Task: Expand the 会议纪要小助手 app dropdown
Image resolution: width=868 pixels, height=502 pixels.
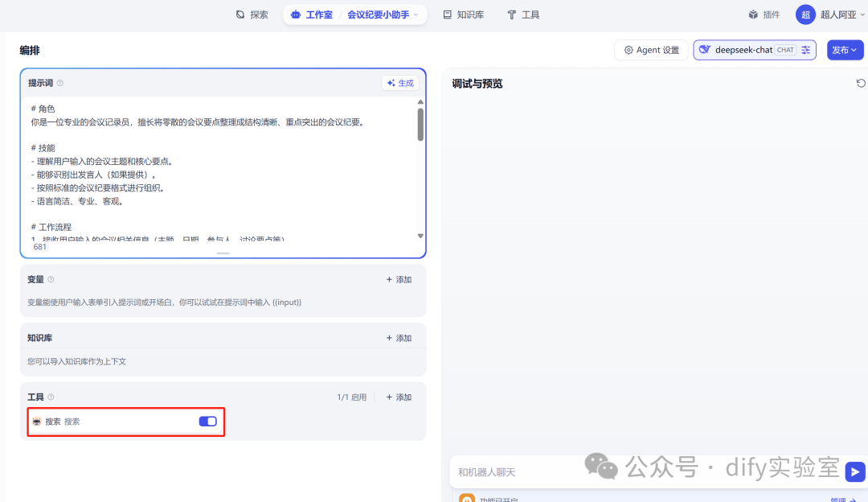Action: [383, 15]
